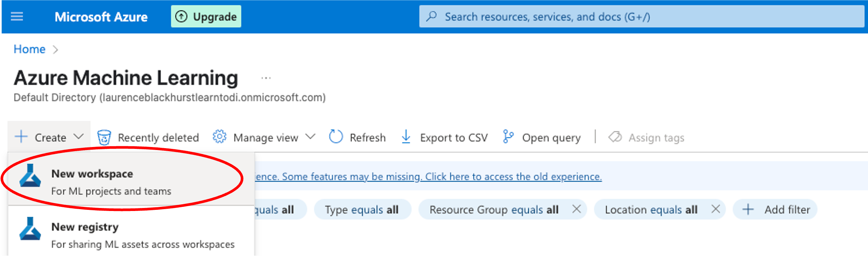Click the Open query branch icon
This screenshot has width=868, height=257.
tap(508, 137)
